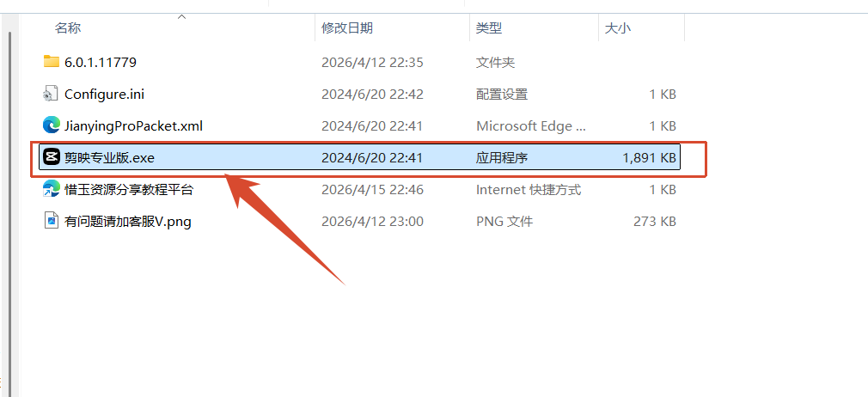Sort by 类型 column header
The image size is (868, 397).
pos(489,28)
